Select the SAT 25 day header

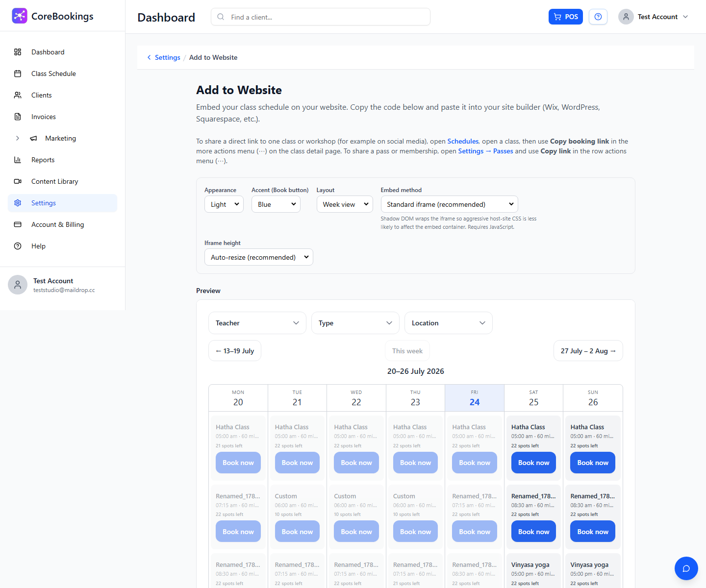tap(533, 398)
